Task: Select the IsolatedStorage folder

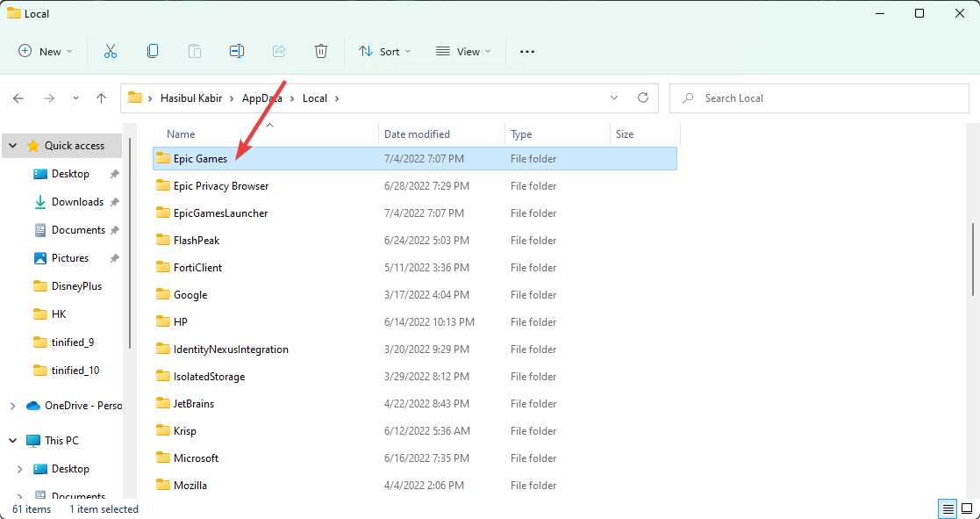Action: pos(415,377)
